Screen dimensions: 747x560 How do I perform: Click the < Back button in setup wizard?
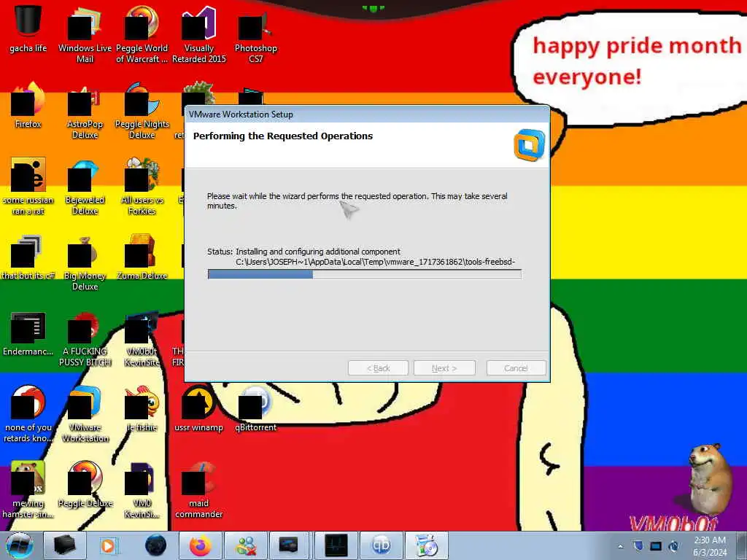pyautogui.click(x=379, y=368)
